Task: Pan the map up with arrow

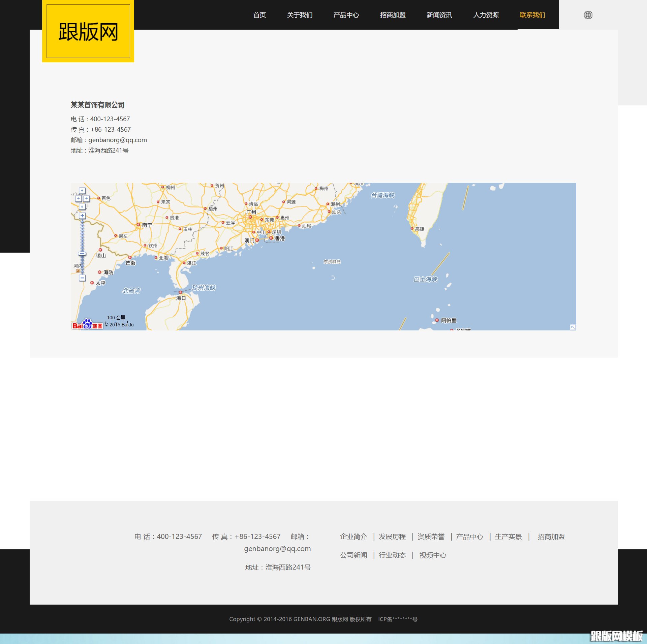Action: (82, 191)
